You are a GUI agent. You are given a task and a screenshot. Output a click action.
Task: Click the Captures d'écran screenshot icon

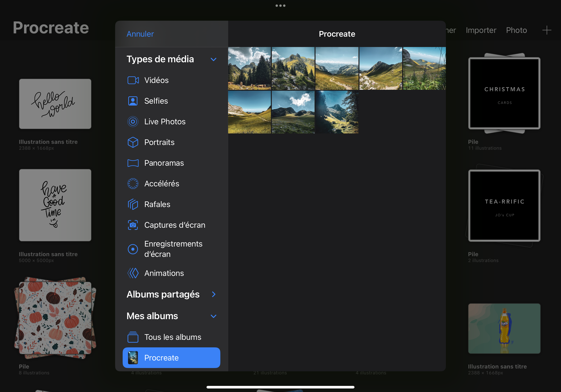pos(133,225)
